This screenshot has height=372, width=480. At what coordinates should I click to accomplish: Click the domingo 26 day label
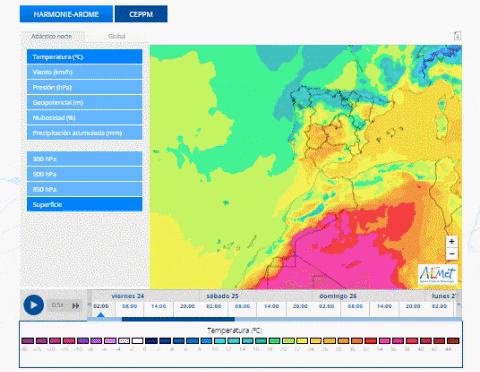338,296
